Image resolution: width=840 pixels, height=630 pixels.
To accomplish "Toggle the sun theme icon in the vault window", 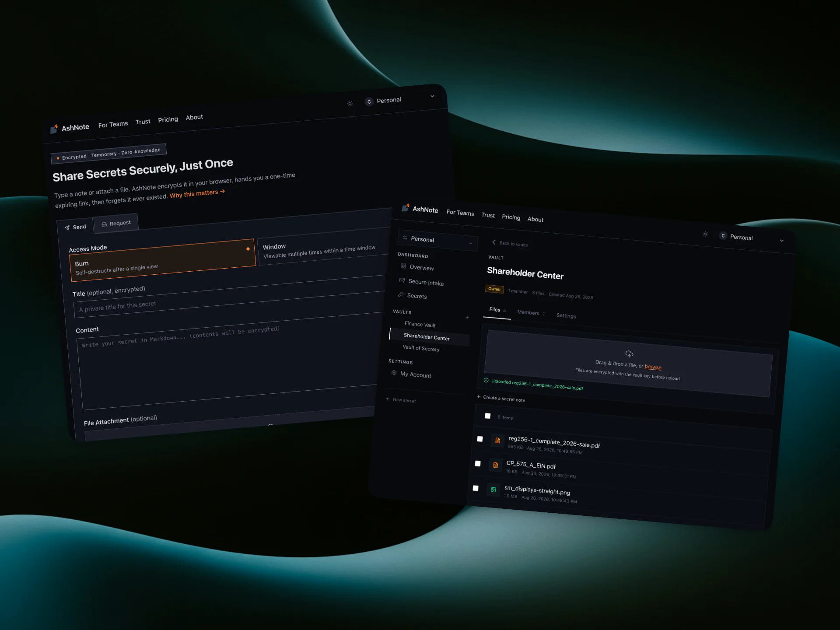I will coord(705,234).
